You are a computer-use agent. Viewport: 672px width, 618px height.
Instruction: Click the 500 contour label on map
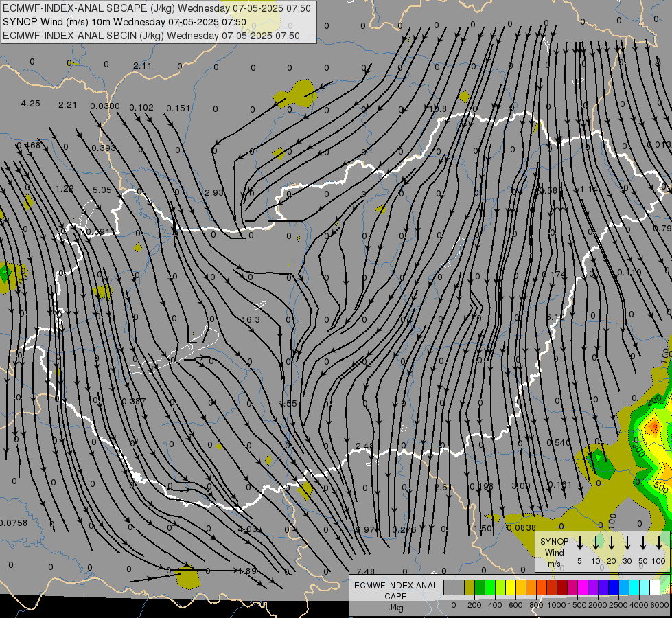[662, 488]
